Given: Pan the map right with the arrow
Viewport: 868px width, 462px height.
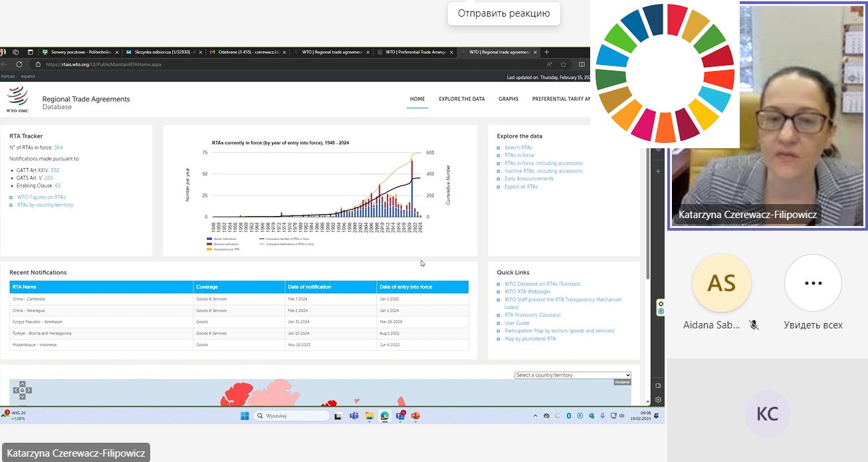Looking at the screenshot, I should [29, 390].
